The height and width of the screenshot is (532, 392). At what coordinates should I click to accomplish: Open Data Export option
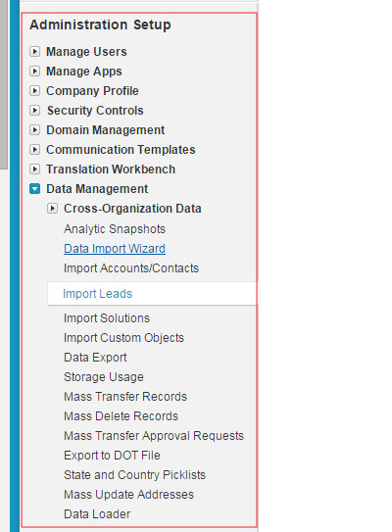[x=95, y=358]
